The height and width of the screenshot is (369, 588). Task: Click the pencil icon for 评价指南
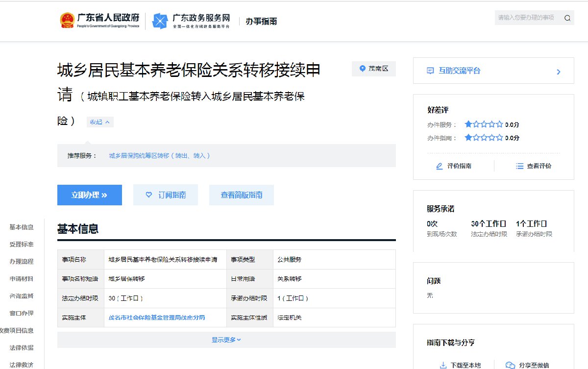[439, 166]
